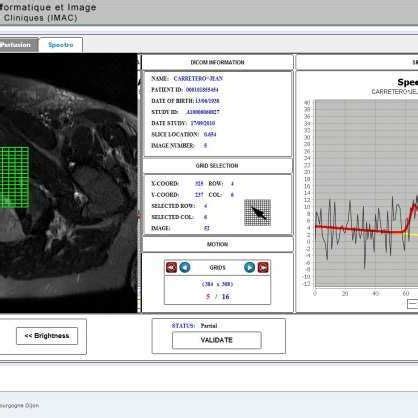
Task: Click the SELECTED ROW value
Action: coord(205,206)
